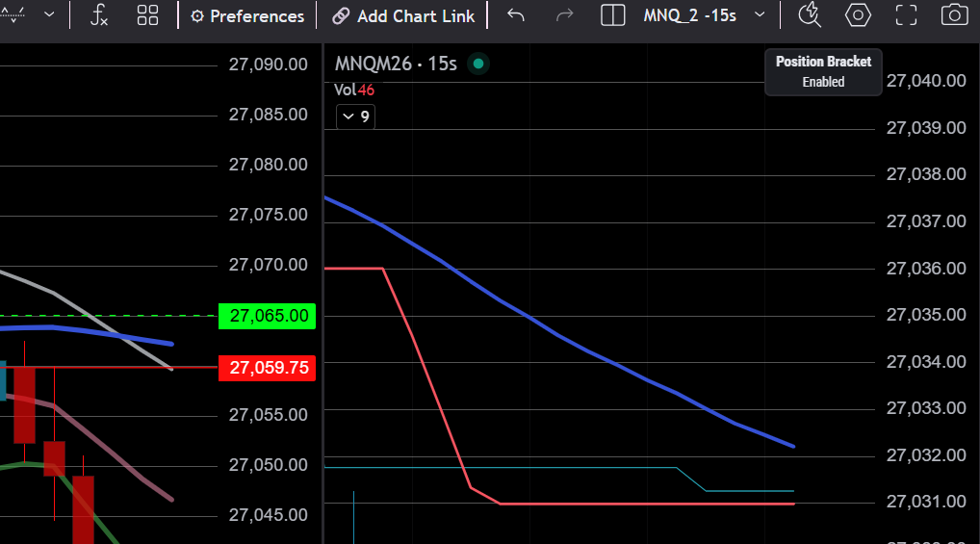Image resolution: width=980 pixels, height=544 pixels.
Task: Select the MNQM26 15s symbol title
Action: (396, 64)
